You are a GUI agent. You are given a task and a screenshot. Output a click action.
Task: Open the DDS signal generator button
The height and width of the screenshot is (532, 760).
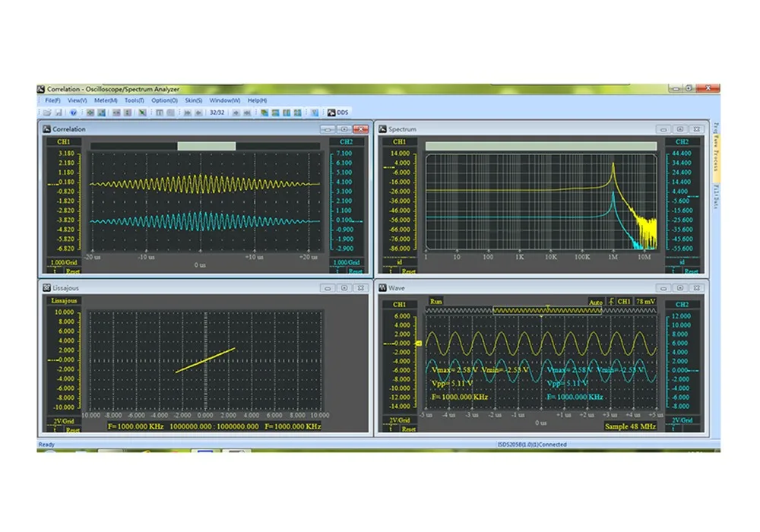[338, 112]
